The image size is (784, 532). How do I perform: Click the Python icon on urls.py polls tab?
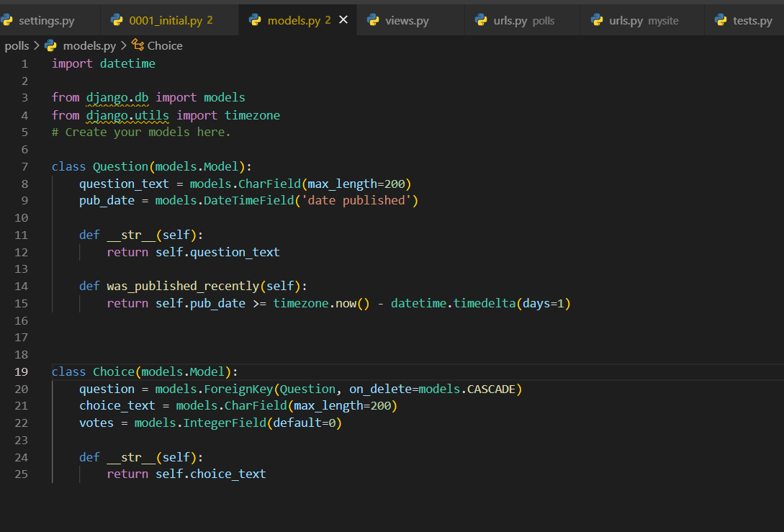(x=481, y=20)
